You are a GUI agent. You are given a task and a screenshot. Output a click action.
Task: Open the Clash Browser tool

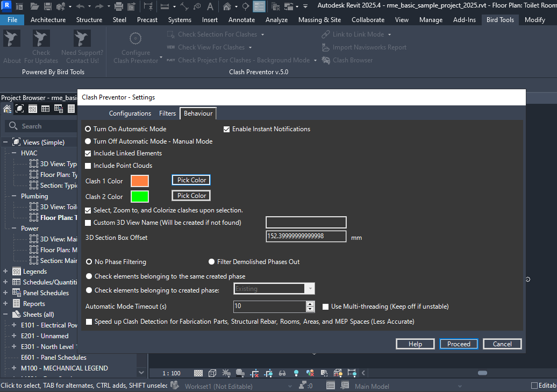(x=347, y=60)
